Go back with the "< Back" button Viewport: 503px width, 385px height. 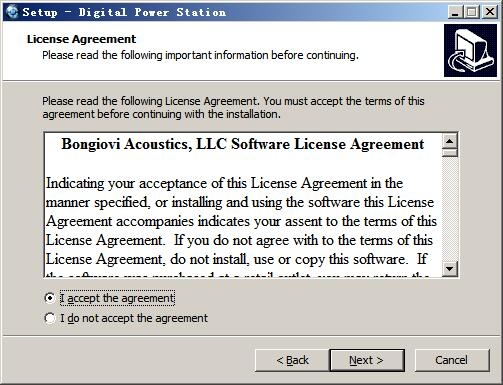(x=292, y=360)
